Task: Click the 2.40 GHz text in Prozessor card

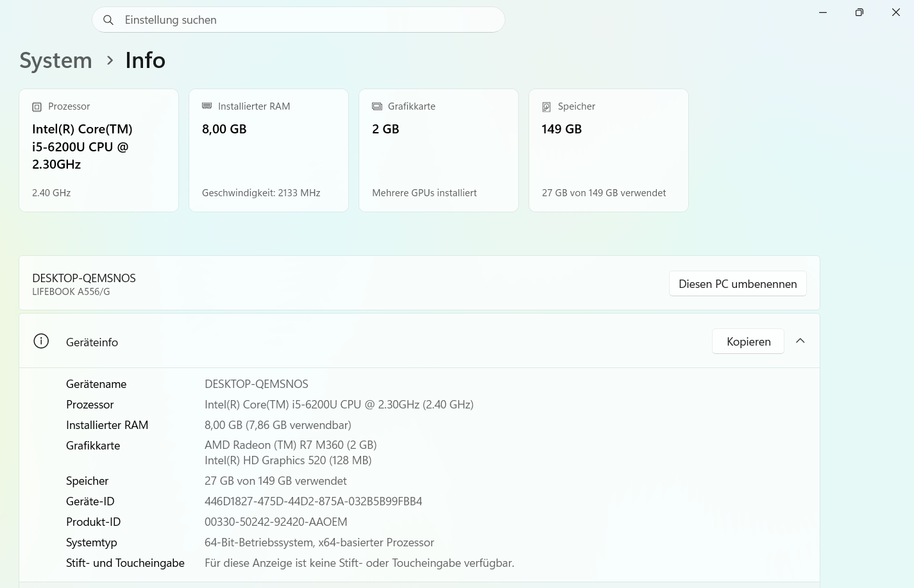Action: (51, 193)
